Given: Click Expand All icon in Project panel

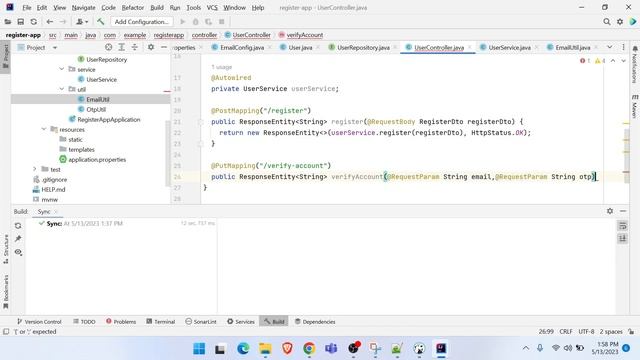Looking at the screenshot, I should pos(121,47).
